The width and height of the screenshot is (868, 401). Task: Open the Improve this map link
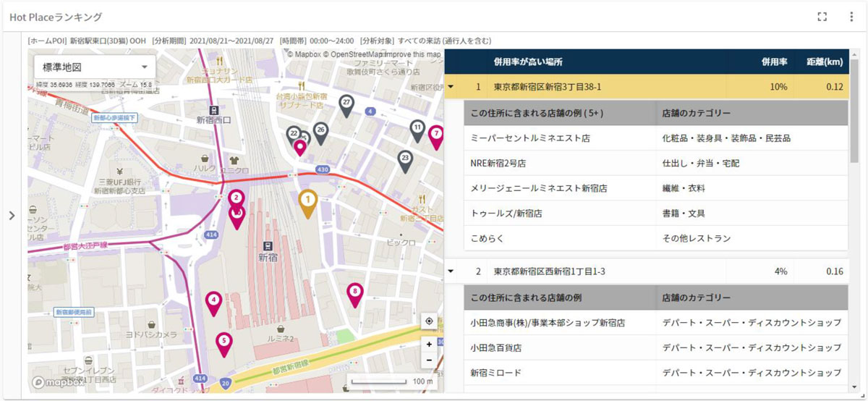click(x=414, y=54)
